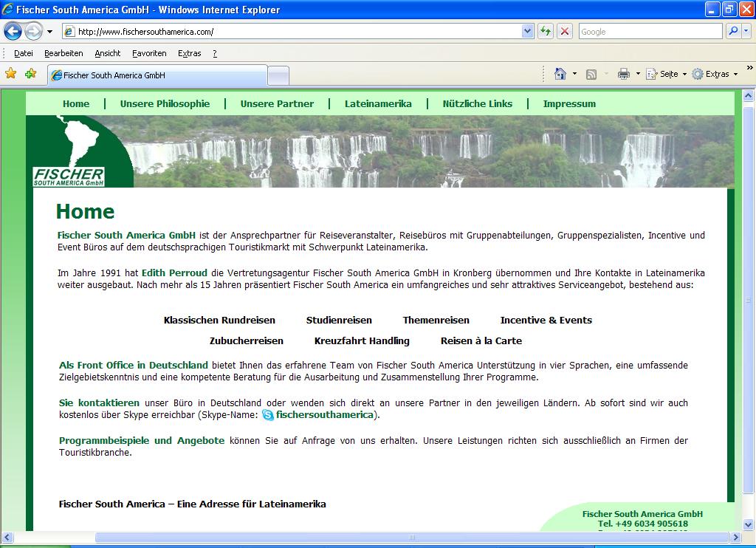Click the RSS feeds icon
This screenshot has width=756, height=548.
coord(591,74)
